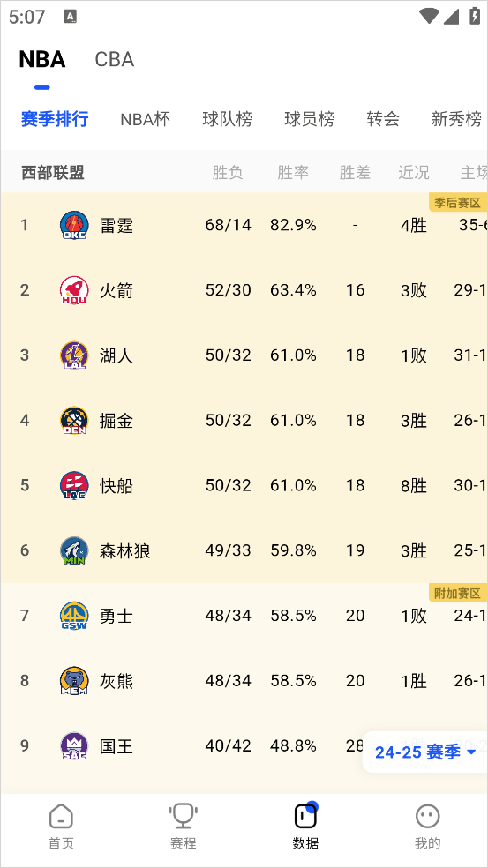Open the 球员榜 player rankings tab
Screen dimensions: 488x868
pyautogui.click(x=309, y=119)
